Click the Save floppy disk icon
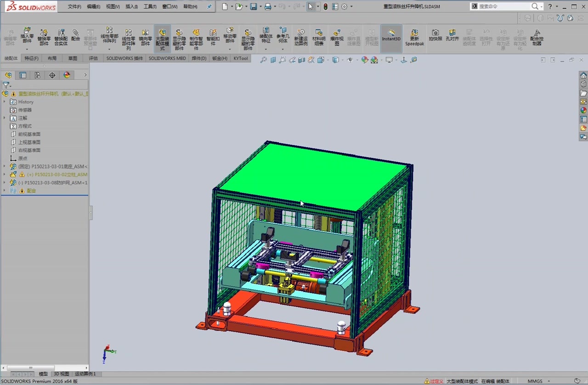 point(254,6)
